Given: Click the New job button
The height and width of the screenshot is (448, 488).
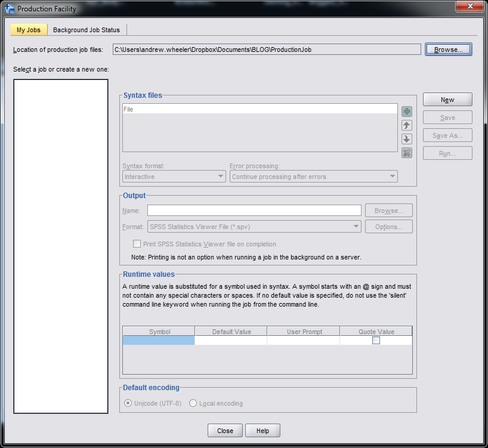Looking at the screenshot, I should coord(447,100).
